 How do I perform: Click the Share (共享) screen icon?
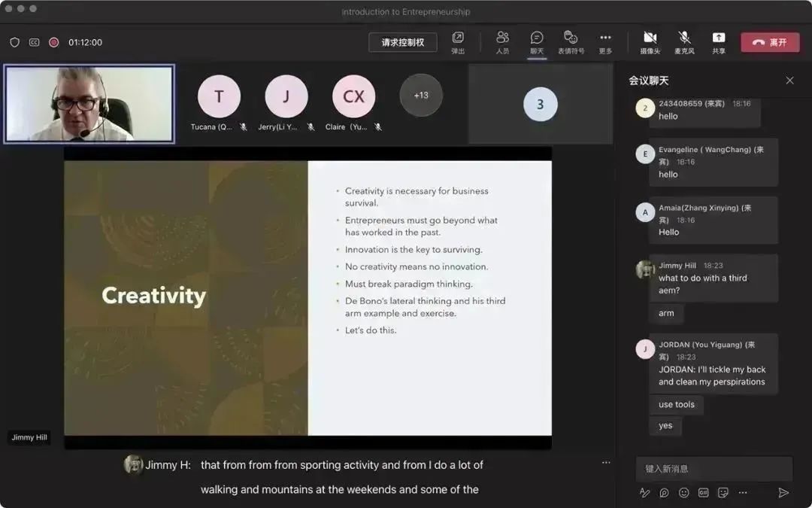point(719,41)
